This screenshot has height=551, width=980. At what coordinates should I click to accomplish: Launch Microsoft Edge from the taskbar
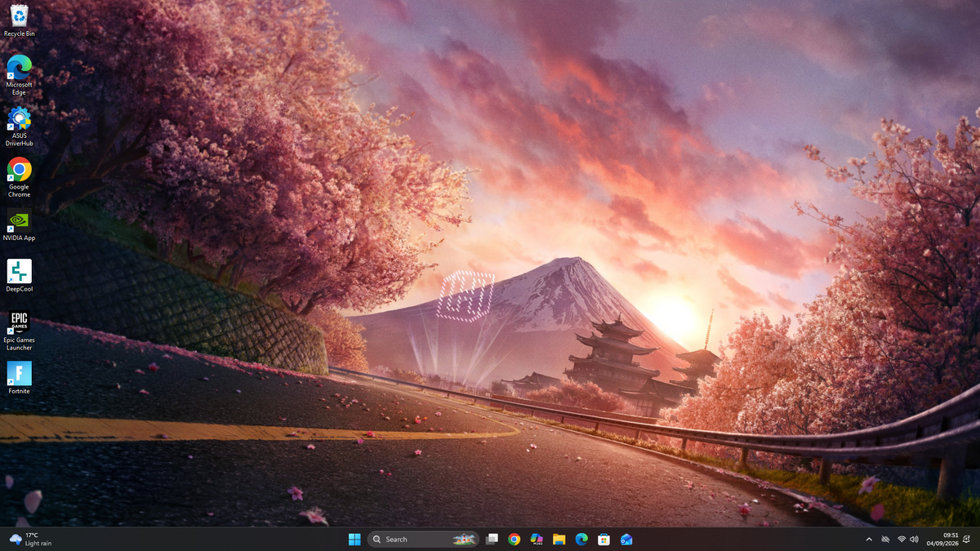pyautogui.click(x=581, y=539)
